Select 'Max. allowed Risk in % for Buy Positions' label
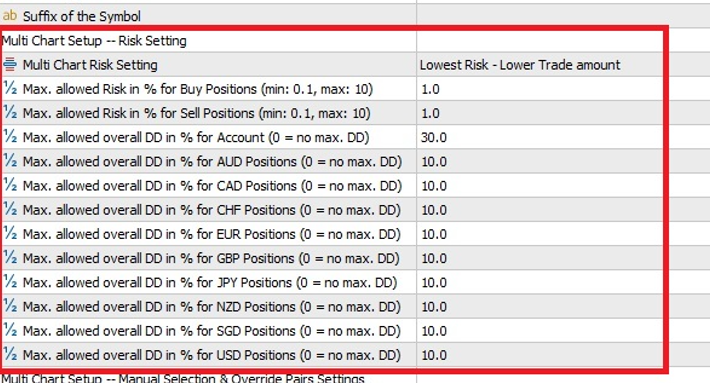This screenshot has width=710, height=383. point(197,89)
